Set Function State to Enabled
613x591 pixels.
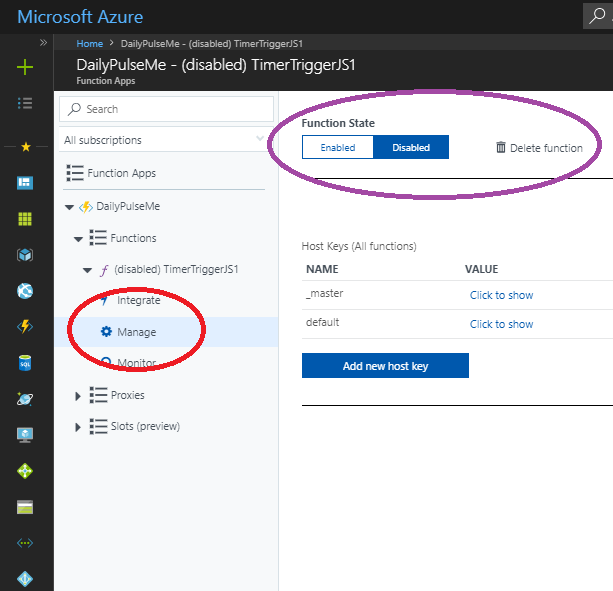click(338, 147)
